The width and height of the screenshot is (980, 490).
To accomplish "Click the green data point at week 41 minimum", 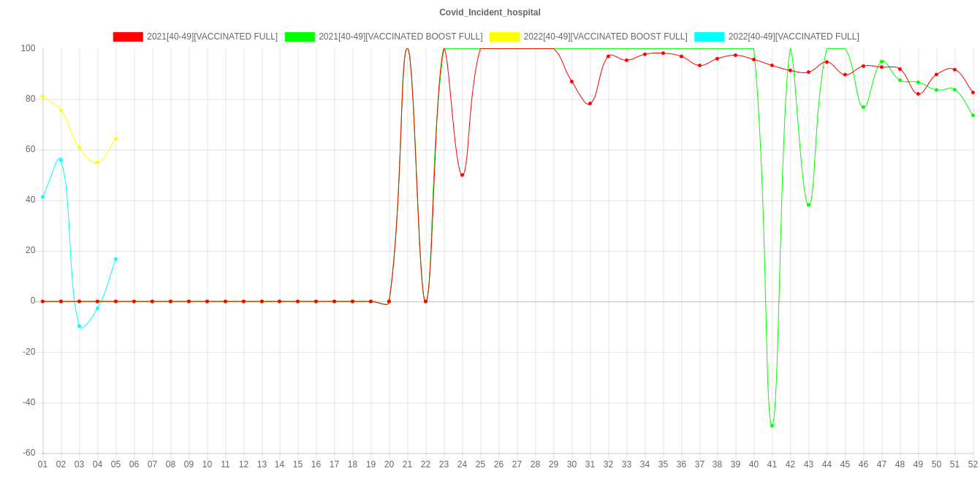I will point(772,426).
